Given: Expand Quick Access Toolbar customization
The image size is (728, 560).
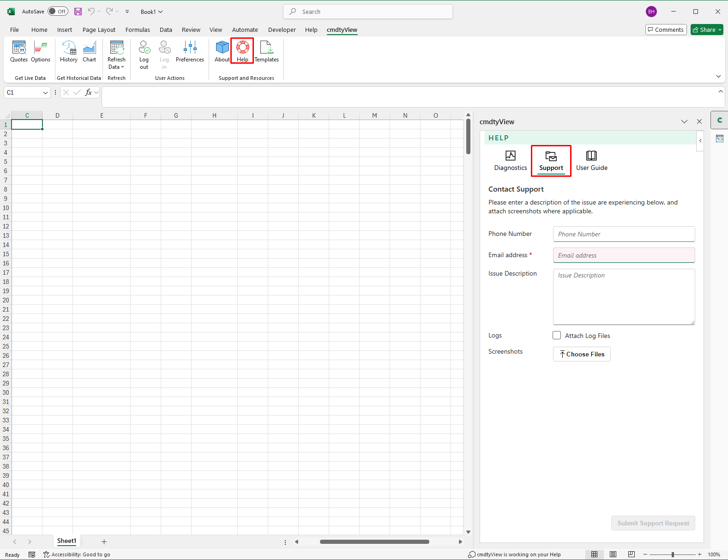Looking at the screenshot, I should tap(127, 12).
